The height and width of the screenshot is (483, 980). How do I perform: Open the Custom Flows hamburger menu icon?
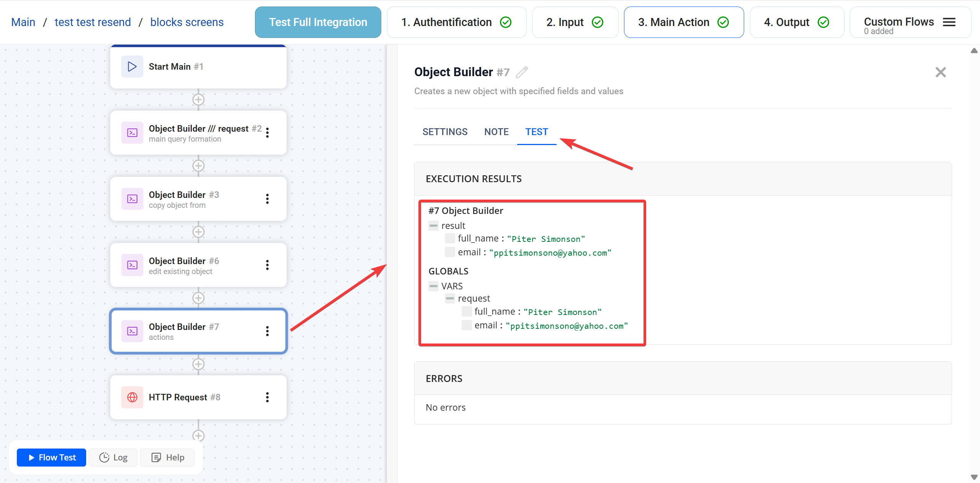click(x=949, y=22)
